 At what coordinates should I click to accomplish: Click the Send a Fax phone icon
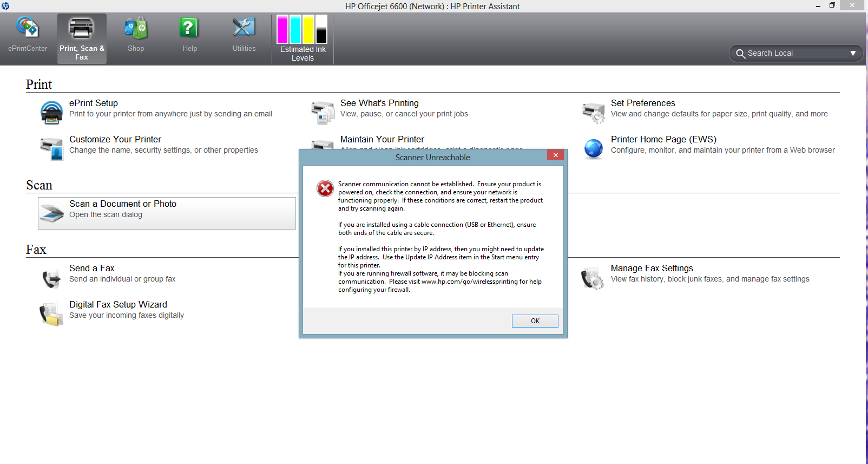point(51,278)
